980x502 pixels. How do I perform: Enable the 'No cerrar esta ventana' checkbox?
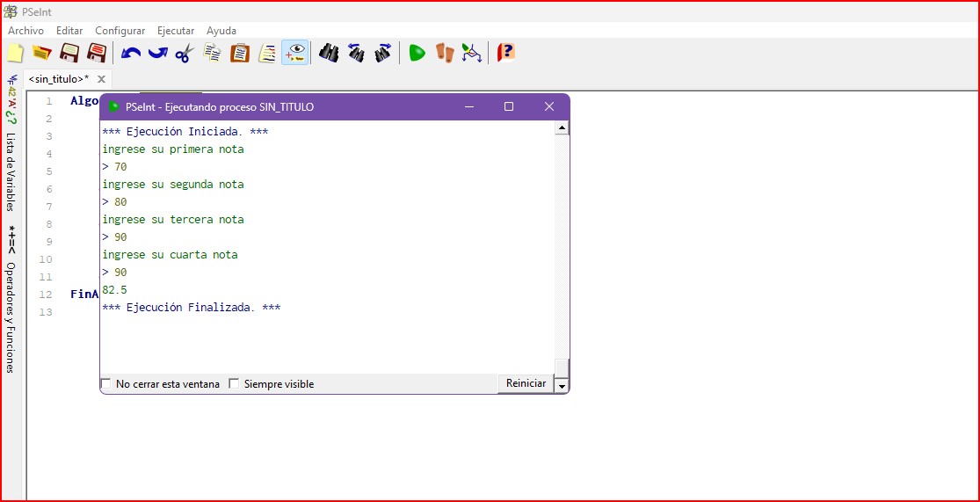pos(106,384)
